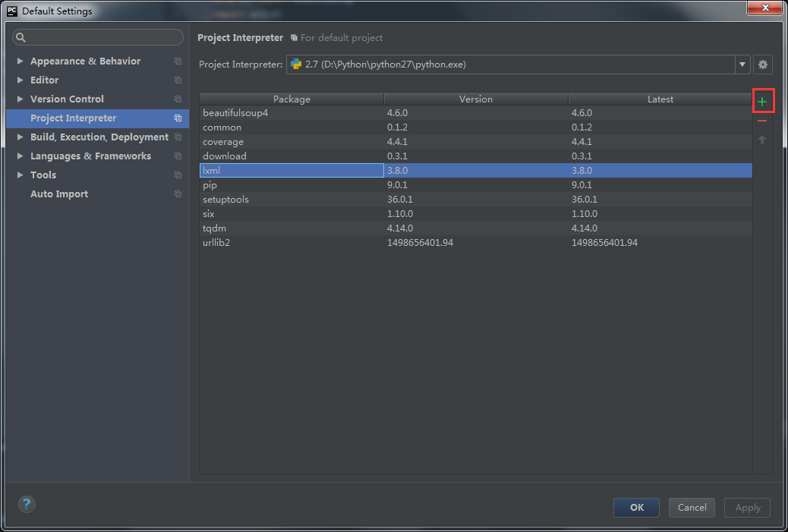Click the help question mark icon

(x=27, y=505)
